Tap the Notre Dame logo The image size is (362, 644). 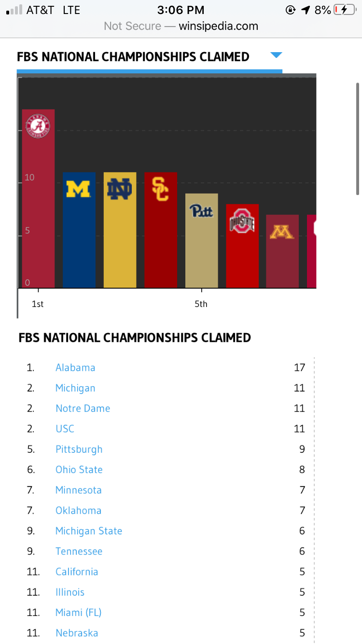pyautogui.click(x=119, y=189)
